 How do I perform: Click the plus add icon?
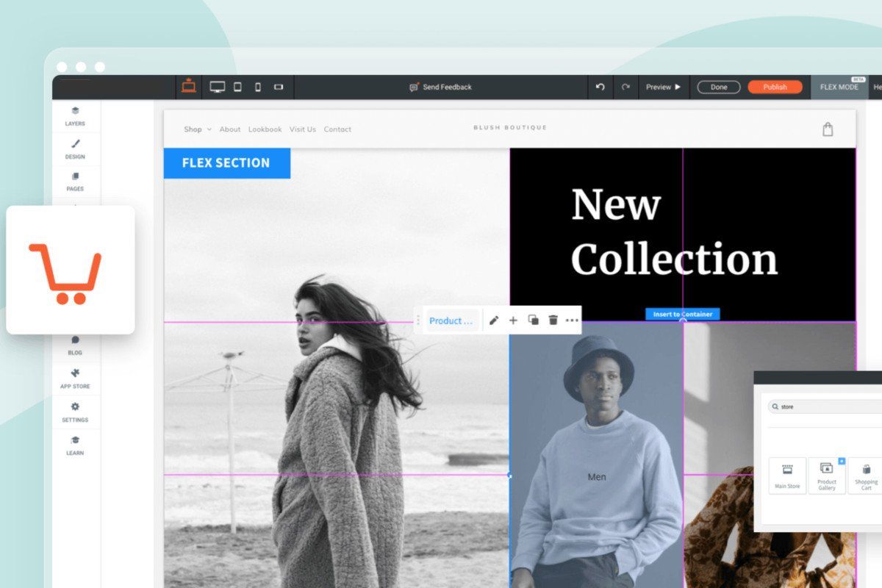pyautogui.click(x=513, y=320)
